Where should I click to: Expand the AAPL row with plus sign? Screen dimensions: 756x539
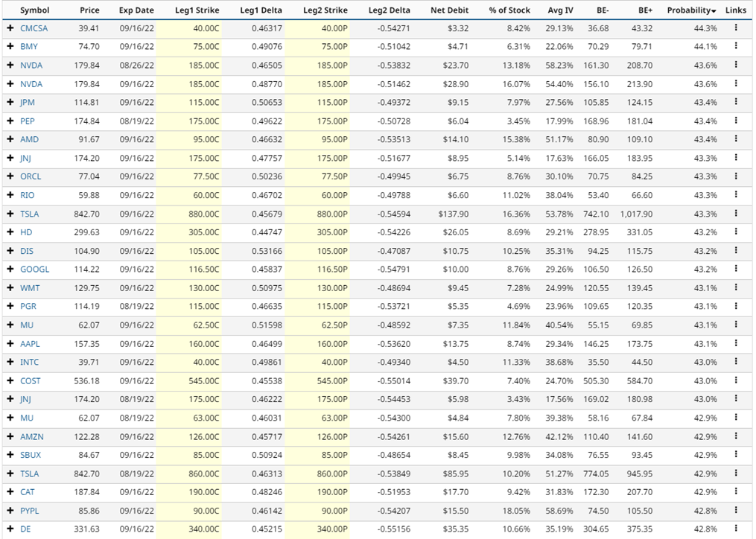(x=10, y=343)
